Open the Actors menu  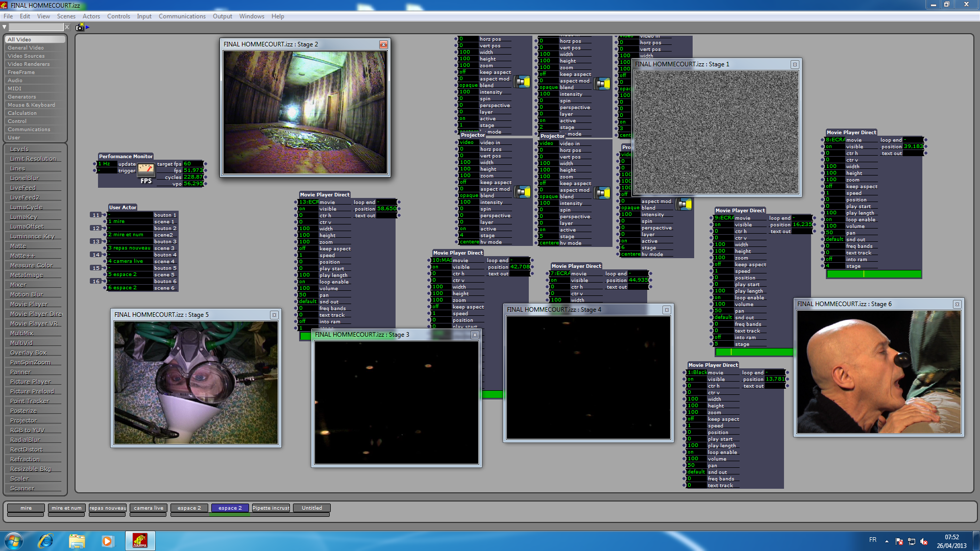[x=91, y=16]
